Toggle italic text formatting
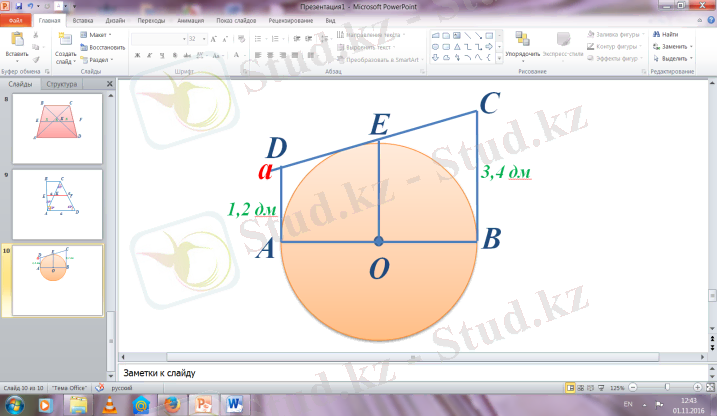The height and width of the screenshot is (416, 717). [148, 56]
